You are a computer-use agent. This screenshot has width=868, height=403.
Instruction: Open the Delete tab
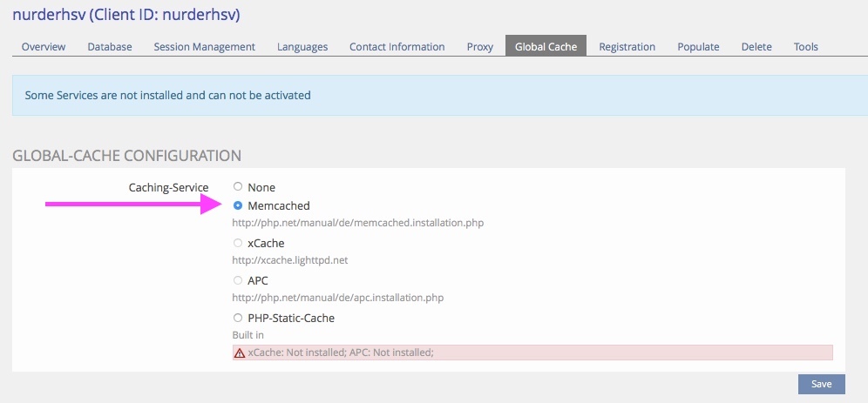pos(756,46)
